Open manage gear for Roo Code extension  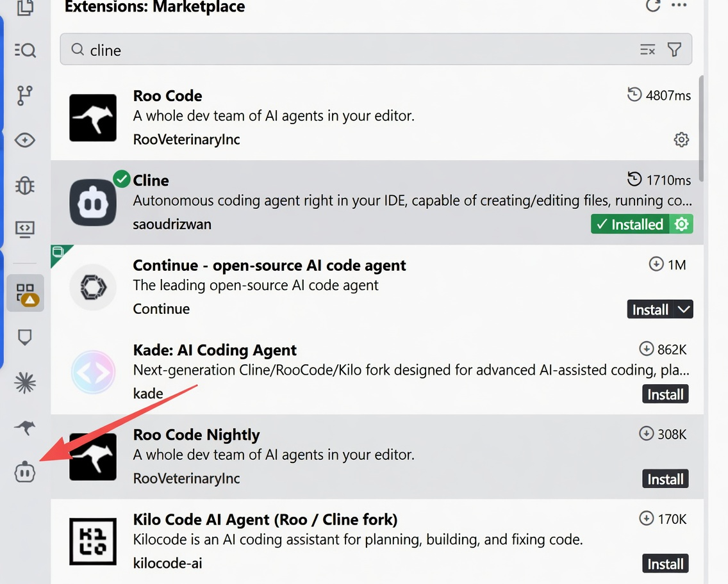(681, 139)
